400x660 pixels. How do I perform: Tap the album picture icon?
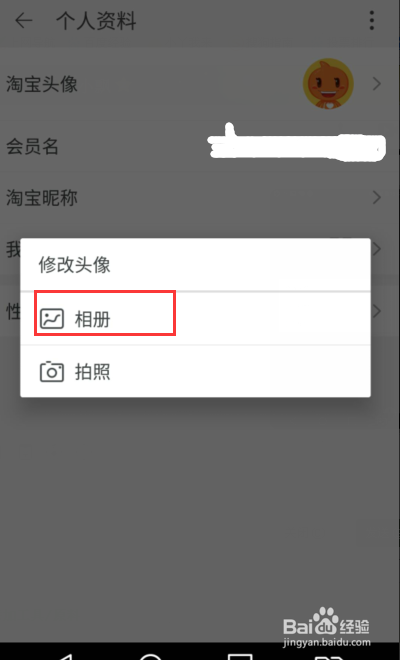52,319
